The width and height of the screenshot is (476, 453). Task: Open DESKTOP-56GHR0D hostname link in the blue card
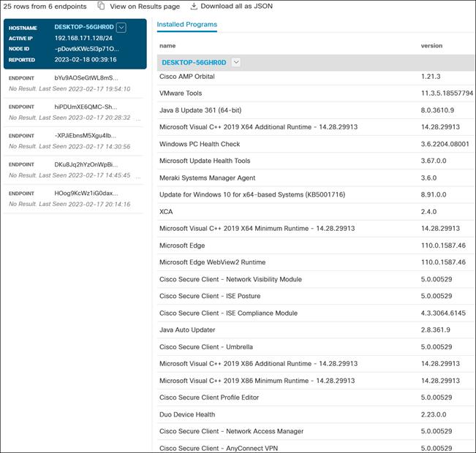click(84, 27)
